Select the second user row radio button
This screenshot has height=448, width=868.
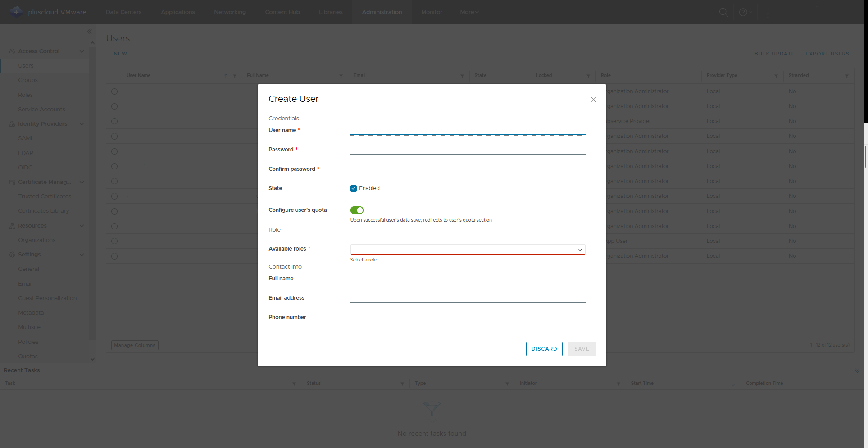pos(114,106)
